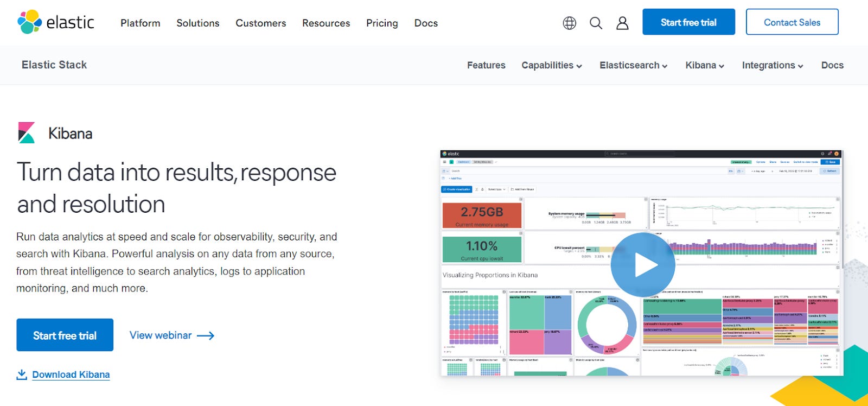Click the Download Kibana link
868x406 pixels.
pos(71,375)
